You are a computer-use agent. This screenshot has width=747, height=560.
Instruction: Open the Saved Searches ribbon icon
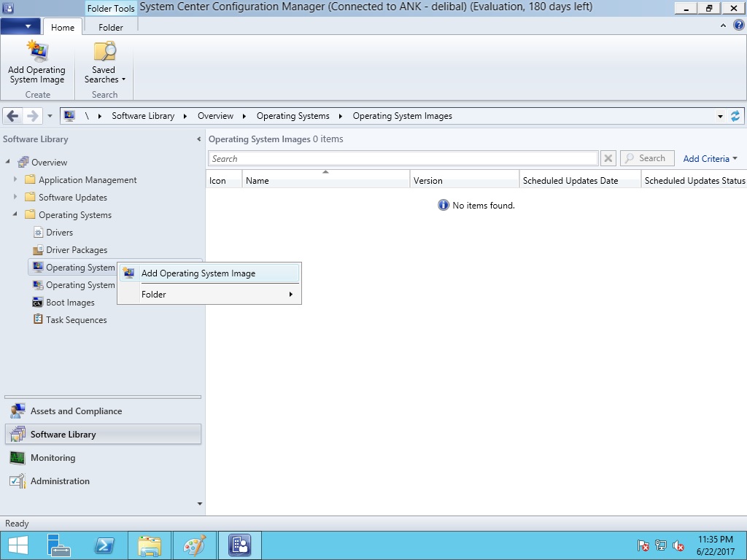(x=104, y=52)
